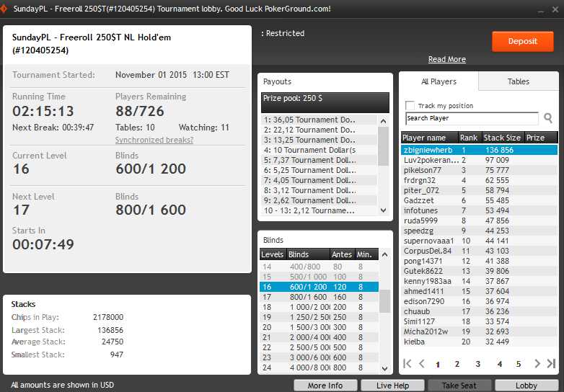The height and width of the screenshot is (392, 564).
Task: Select the All Players tab
Action: [x=439, y=81]
